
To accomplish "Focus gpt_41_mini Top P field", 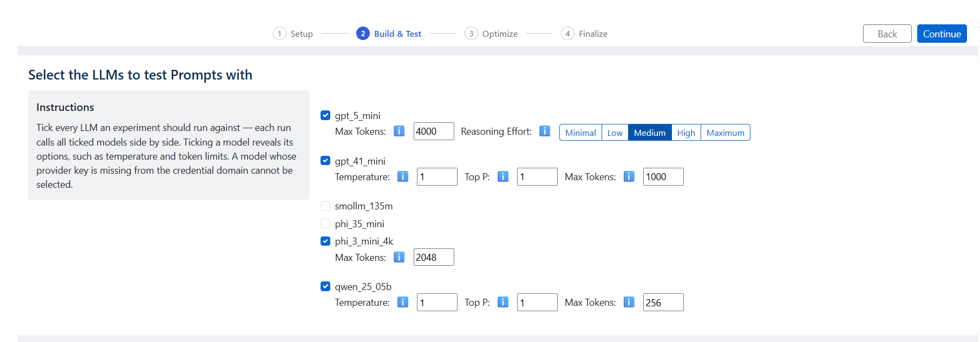I will pyautogui.click(x=537, y=177).
